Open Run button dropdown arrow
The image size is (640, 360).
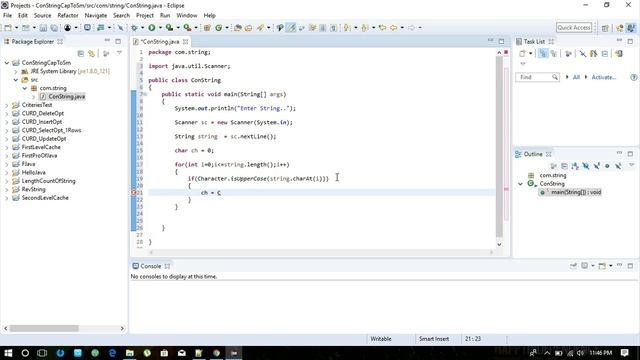pos(160,28)
